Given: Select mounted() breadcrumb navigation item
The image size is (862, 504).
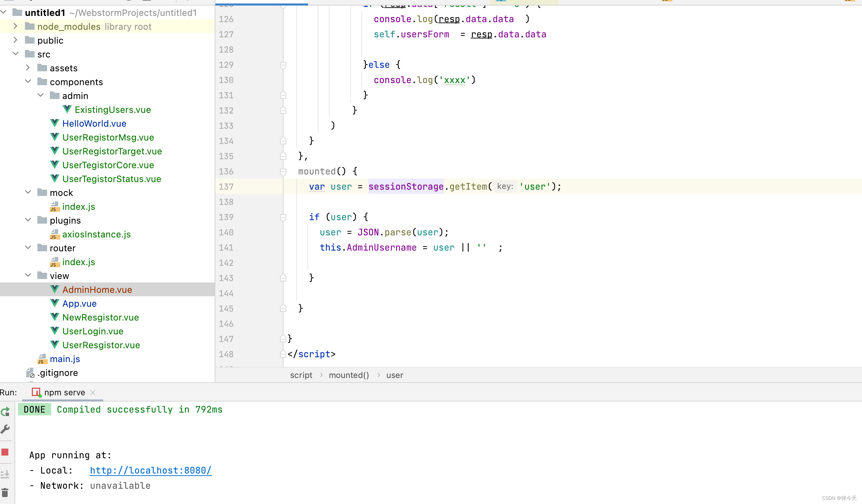Looking at the screenshot, I should tap(349, 375).
